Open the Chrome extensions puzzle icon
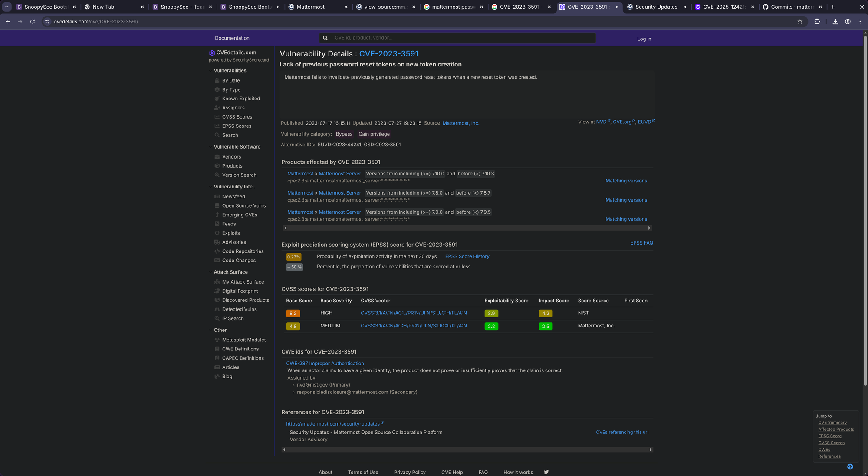 coord(817,21)
